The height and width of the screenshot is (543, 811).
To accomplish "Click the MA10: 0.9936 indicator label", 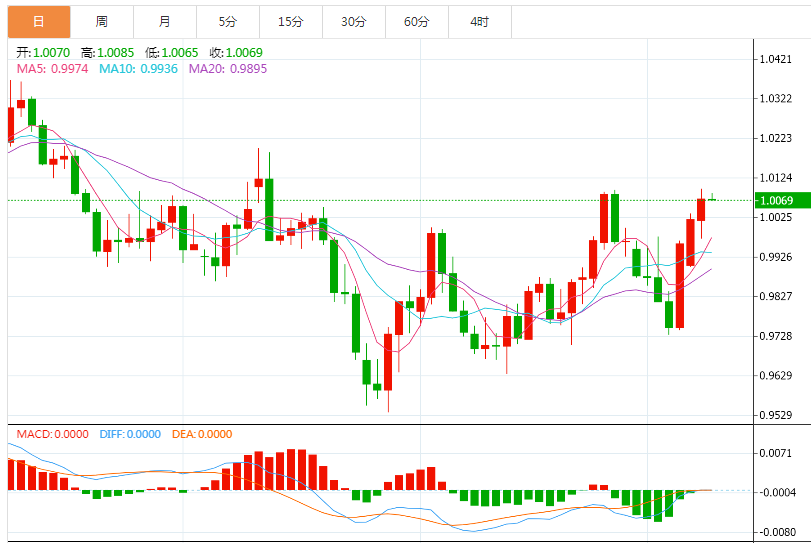I will [138, 69].
